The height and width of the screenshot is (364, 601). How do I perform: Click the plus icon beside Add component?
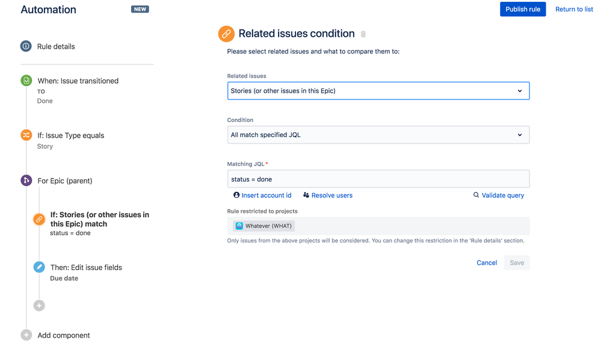(x=26, y=335)
